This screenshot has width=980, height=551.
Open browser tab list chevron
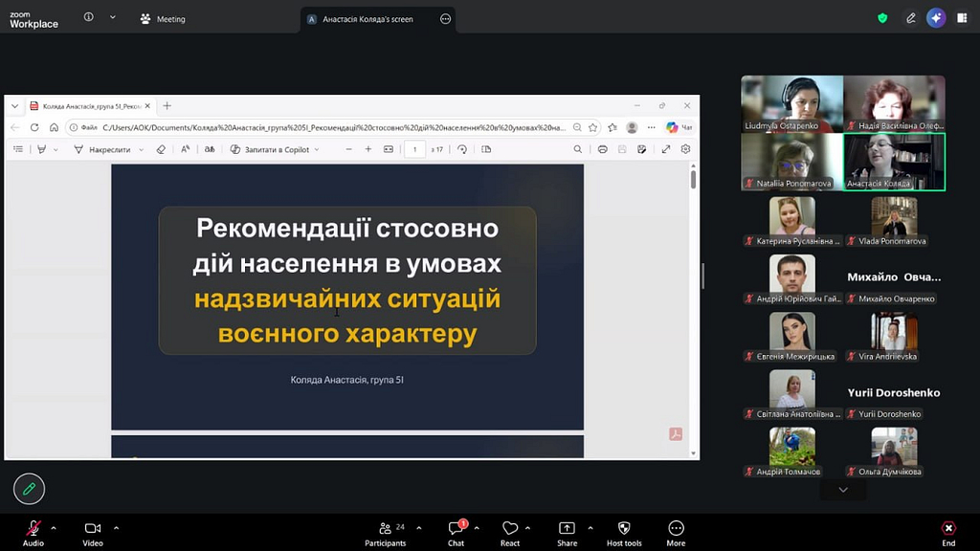15,106
